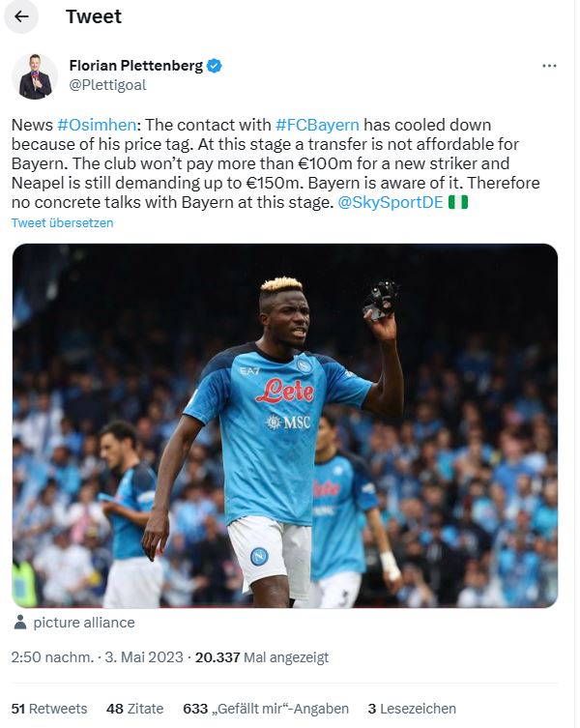Viewport: 580px width, 728px height.
Task: View the 633 Gefällt mir-Angaben likes
Action: pyautogui.click(x=266, y=709)
